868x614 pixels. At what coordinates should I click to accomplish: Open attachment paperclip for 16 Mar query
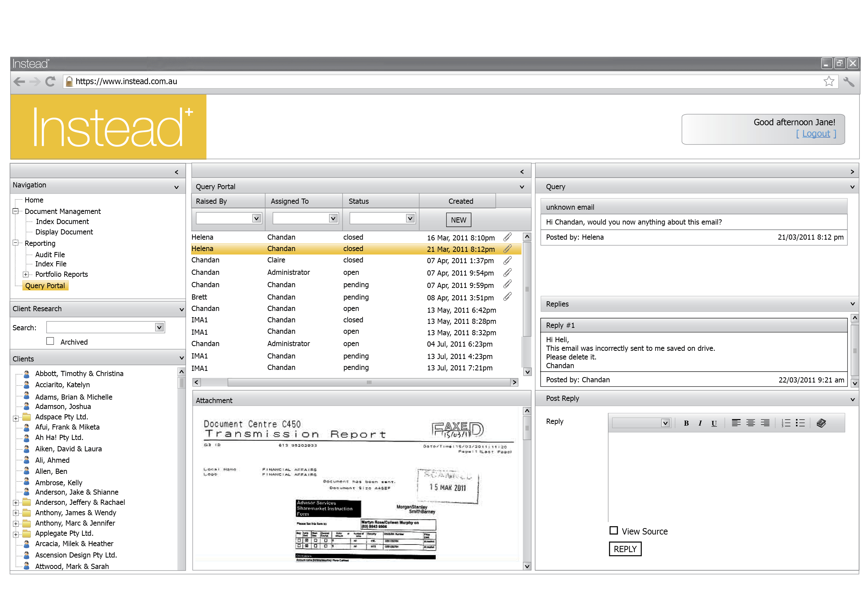tap(507, 237)
